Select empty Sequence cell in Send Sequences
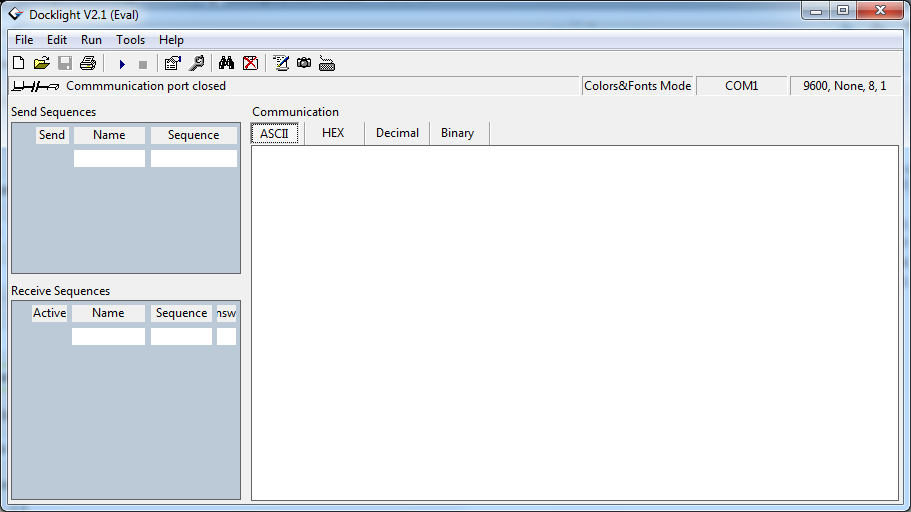Image resolution: width=911 pixels, height=512 pixels. pos(194,159)
